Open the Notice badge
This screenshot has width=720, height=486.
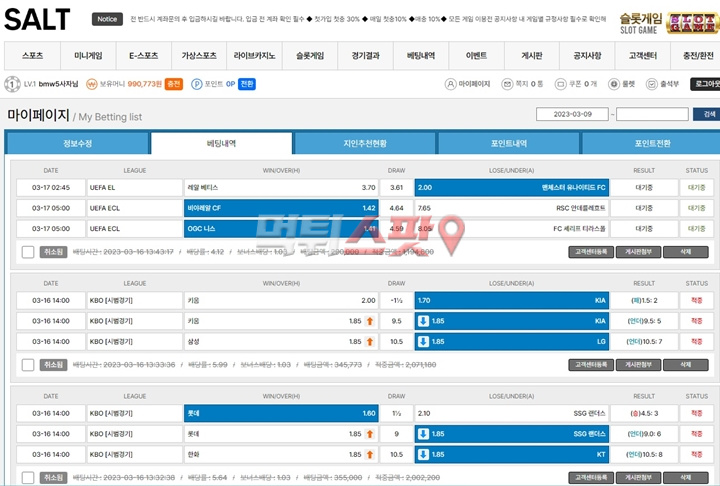(107, 19)
